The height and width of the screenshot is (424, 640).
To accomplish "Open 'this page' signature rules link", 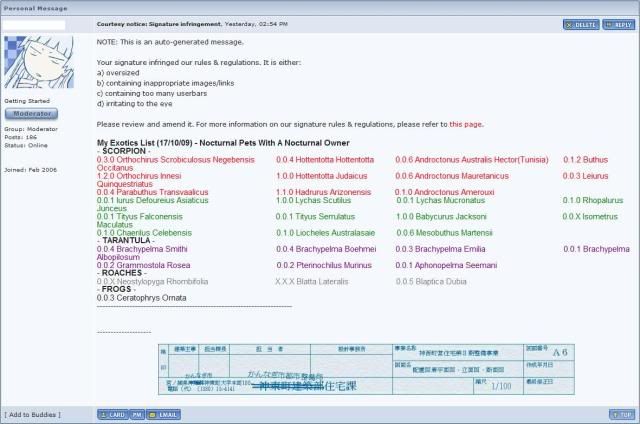I will click(466, 124).
